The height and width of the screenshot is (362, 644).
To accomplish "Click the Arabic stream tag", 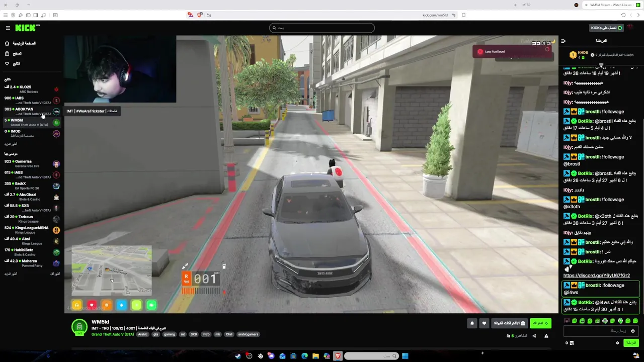I will click(x=143, y=334).
